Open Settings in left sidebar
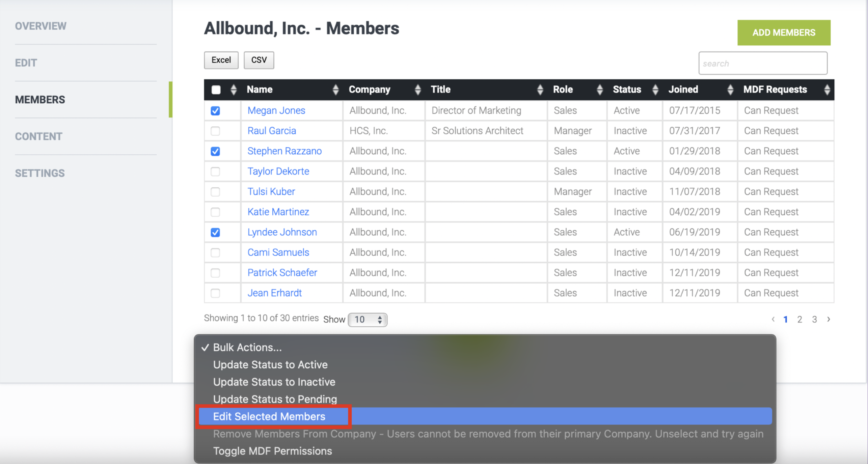 click(40, 173)
